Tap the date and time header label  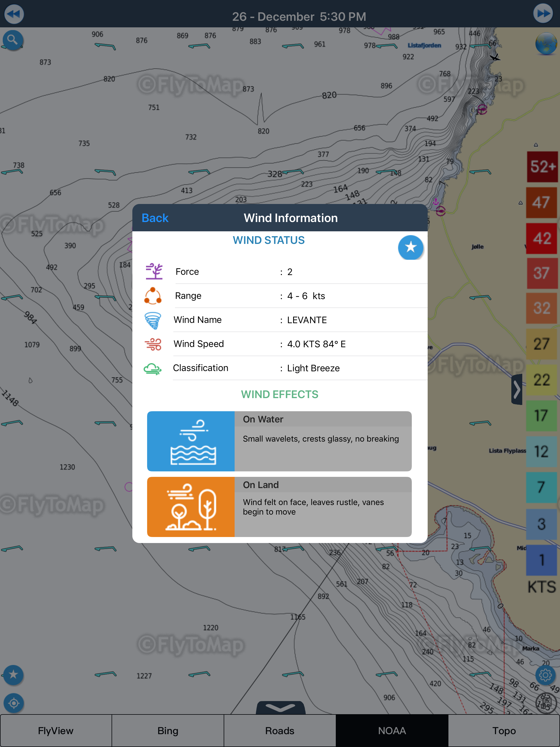tap(299, 17)
